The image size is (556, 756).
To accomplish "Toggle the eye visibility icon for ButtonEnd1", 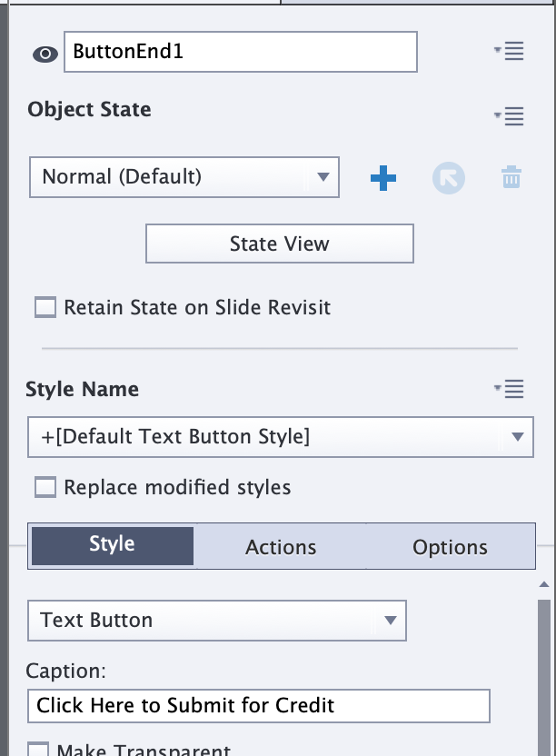I will pos(45,54).
